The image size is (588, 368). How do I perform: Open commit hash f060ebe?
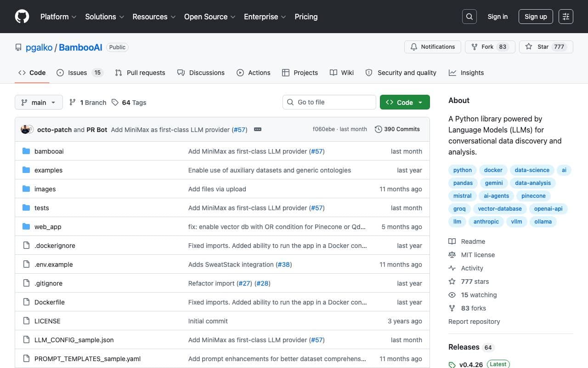click(323, 129)
